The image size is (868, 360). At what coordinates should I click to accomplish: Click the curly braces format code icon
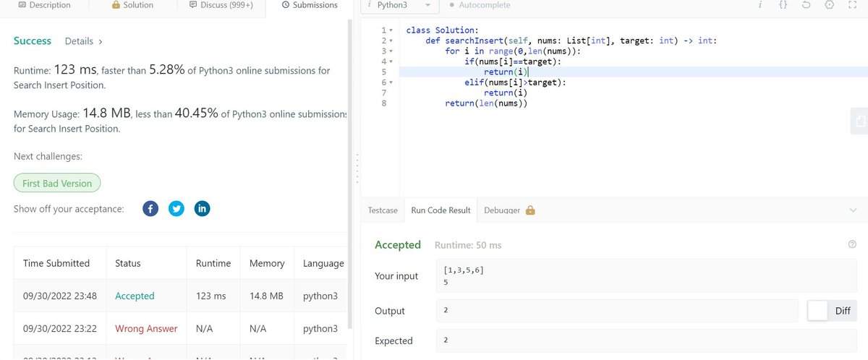pyautogui.click(x=783, y=5)
